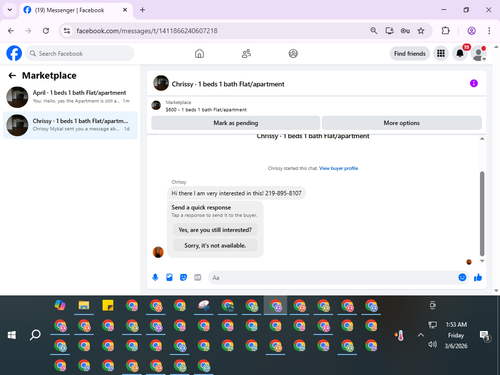This screenshot has height=375, width=500.
Task: Choose a sticker icon
Action: 183,277
